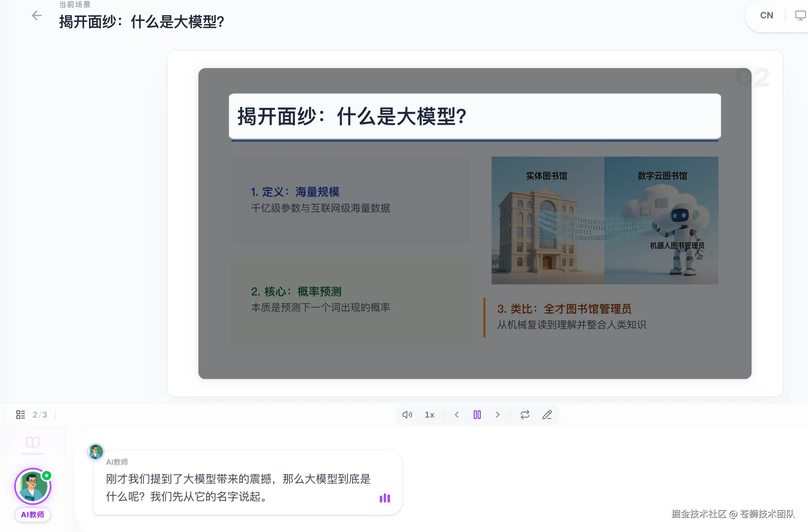Pause the lesson playback
Image resolution: width=808 pixels, height=532 pixels.
pos(477,415)
